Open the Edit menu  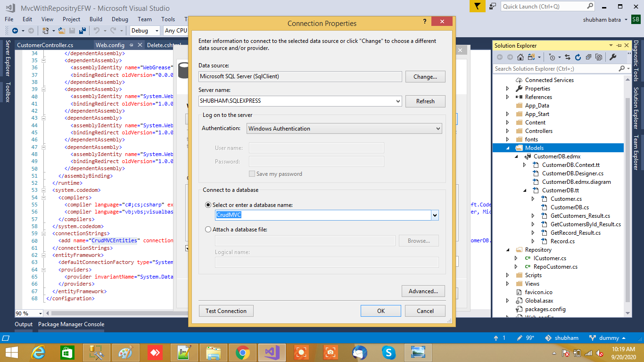click(27, 19)
